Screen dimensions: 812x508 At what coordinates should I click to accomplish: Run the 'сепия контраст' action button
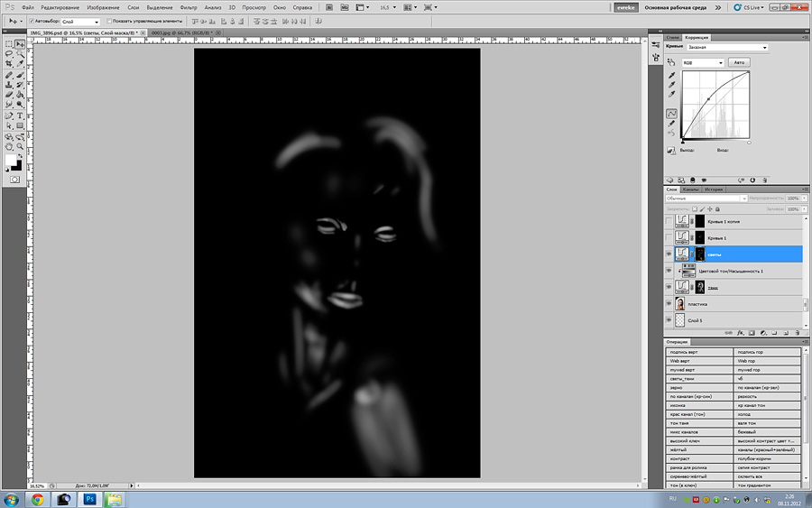click(x=767, y=467)
